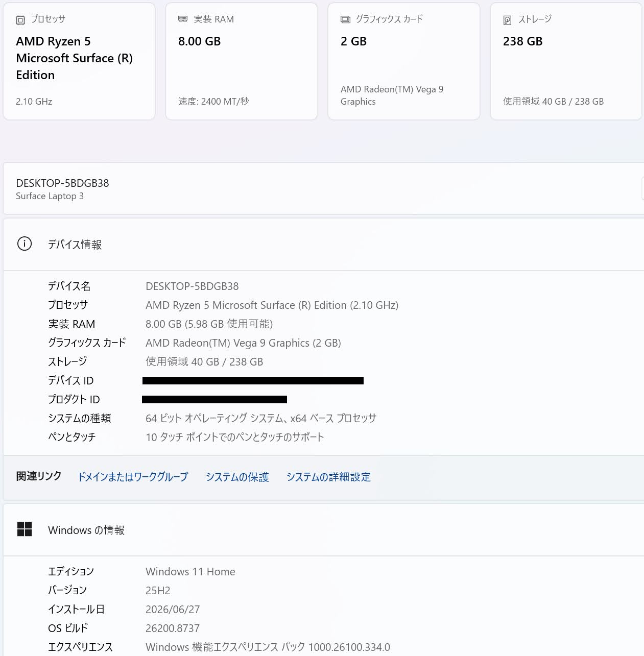This screenshot has height=656, width=644.
Task: Select ストレージ row value 使用領域 40 GB / 238 GB
Action: click(204, 362)
